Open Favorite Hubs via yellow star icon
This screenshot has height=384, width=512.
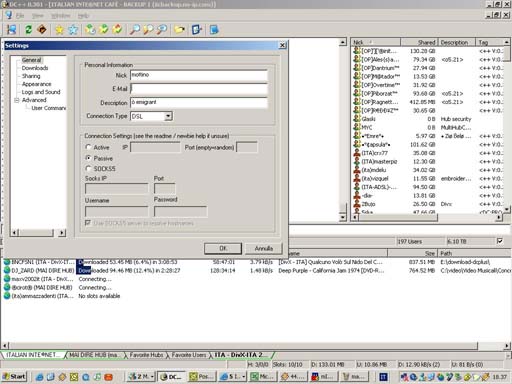click(x=59, y=30)
